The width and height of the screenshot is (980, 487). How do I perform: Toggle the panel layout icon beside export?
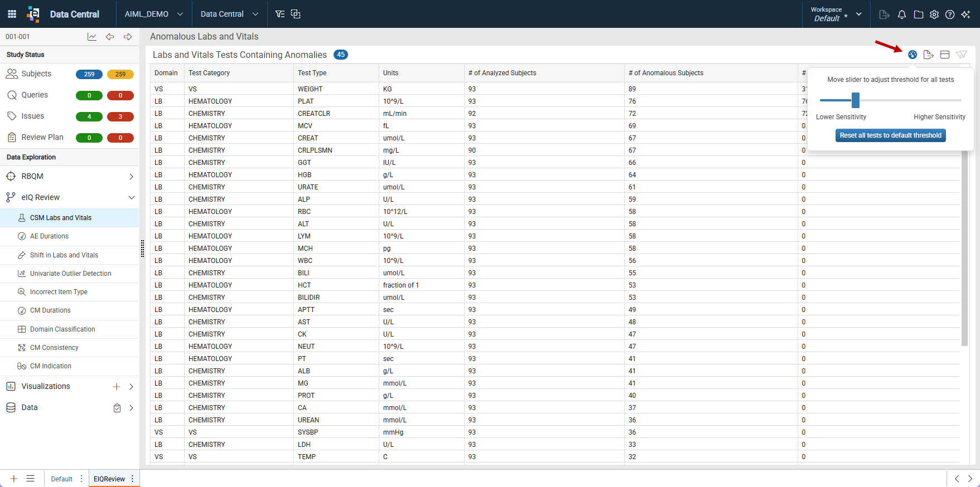(945, 55)
